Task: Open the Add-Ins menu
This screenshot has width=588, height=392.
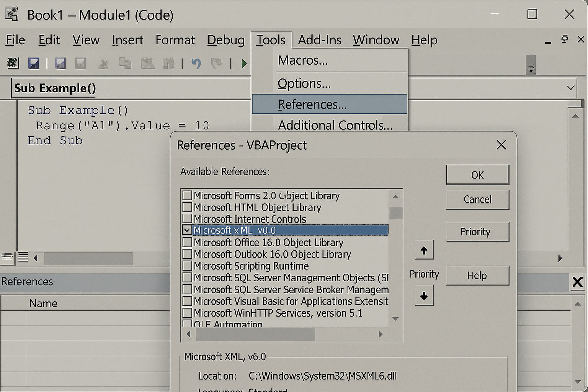Action: tap(320, 40)
